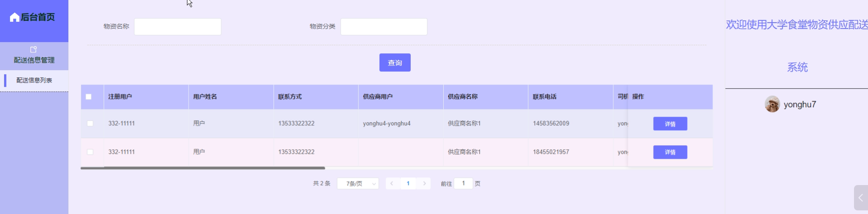Open the 配送信息列表 menu item
This screenshot has width=868, height=214.
point(34,80)
